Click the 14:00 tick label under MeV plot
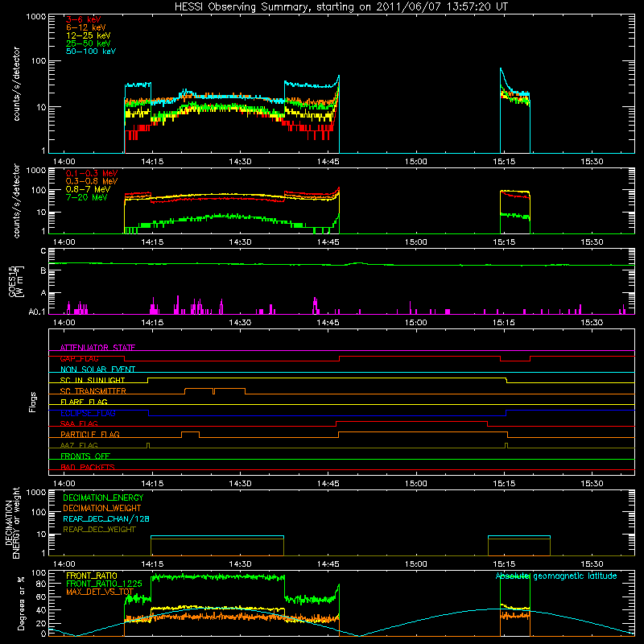 coord(64,242)
